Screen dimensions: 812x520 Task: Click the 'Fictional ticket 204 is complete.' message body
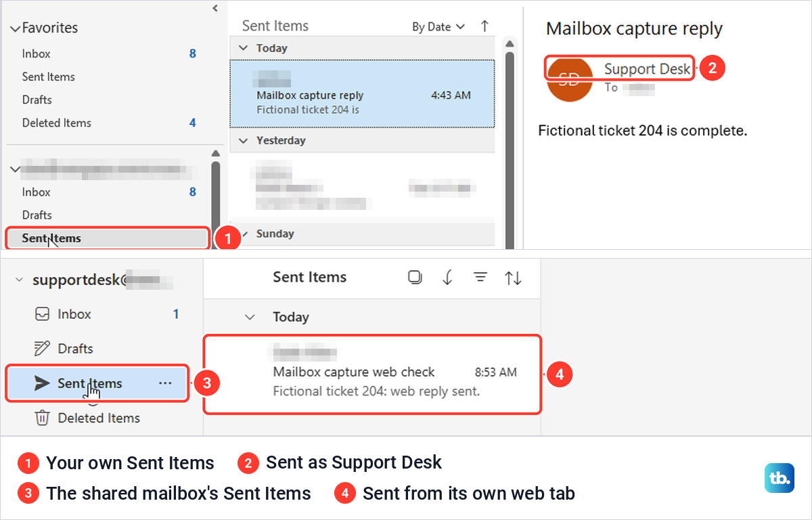click(x=642, y=130)
